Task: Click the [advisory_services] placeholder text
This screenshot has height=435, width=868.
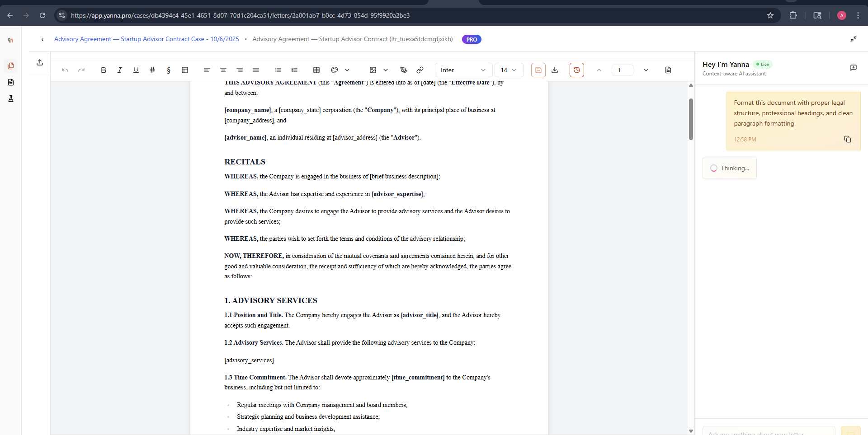Action: [249, 360]
